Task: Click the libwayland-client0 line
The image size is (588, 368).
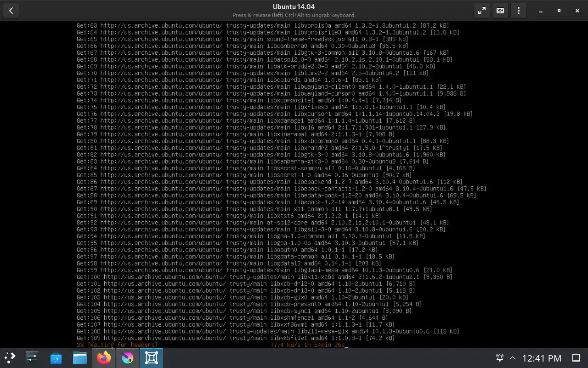Action: [x=271, y=87]
